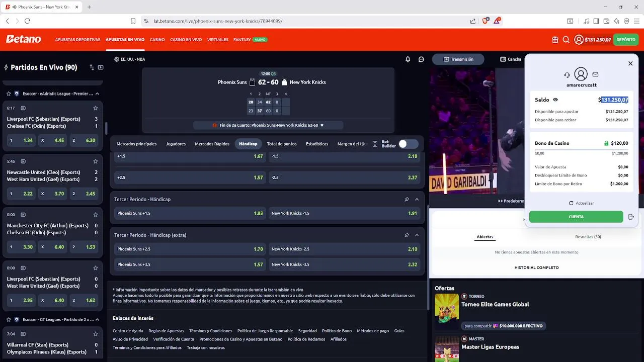Switch to the Jugadores tab
This screenshot has height=362, width=644.
pos(176,144)
